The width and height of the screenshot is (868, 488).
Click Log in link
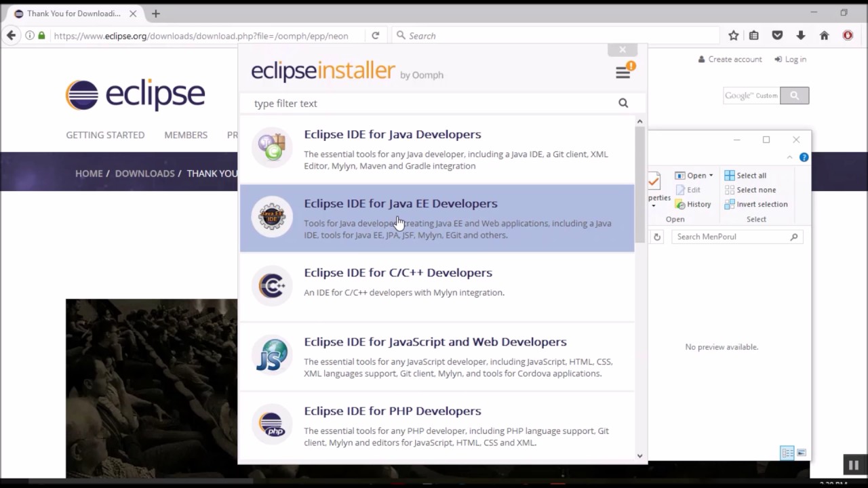point(791,59)
